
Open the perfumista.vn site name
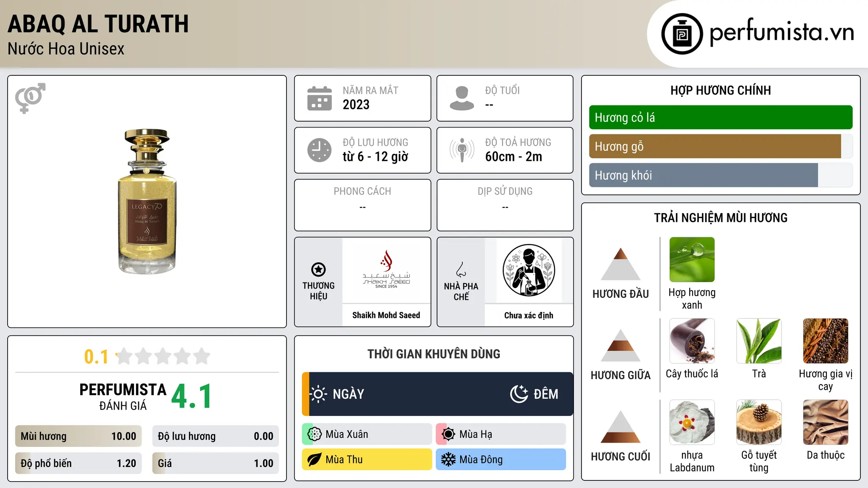tap(782, 32)
